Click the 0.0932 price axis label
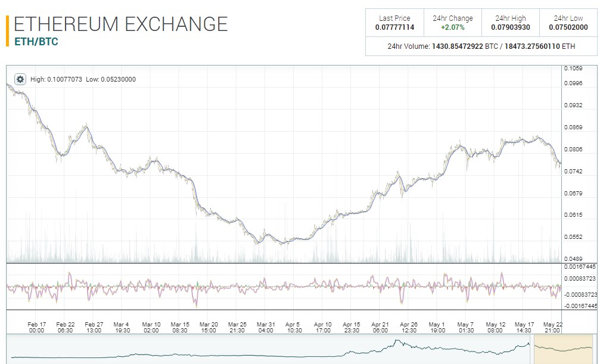Viewport: 600px width, 364px height. tap(573, 105)
